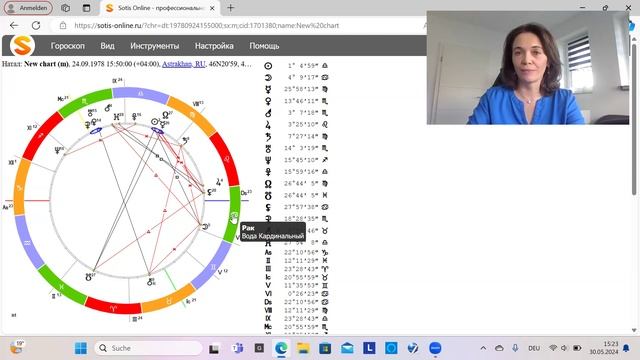Open File Explorer from taskbar
The height and width of the screenshot is (360, 640).
coord(303,348)
